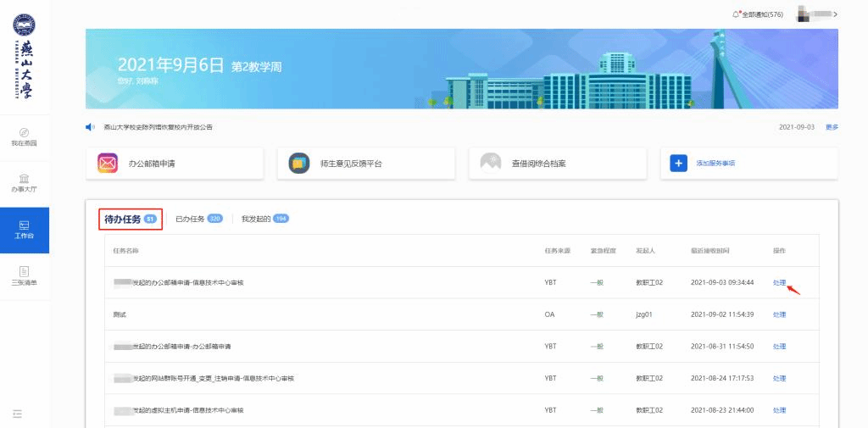The height and width of the screenshot is (428, 868).
Task: Switch to 已办任务 tab
Action: (x=190, y=219)
